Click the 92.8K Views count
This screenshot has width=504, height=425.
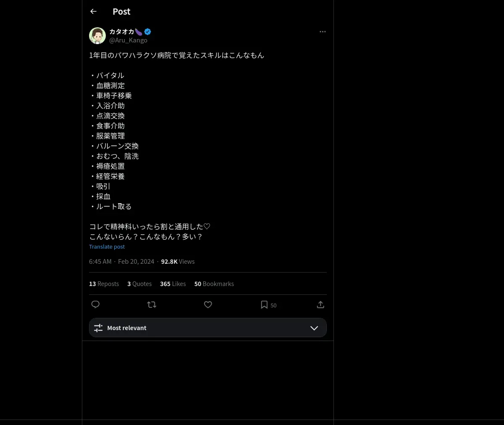click(178, 261)
